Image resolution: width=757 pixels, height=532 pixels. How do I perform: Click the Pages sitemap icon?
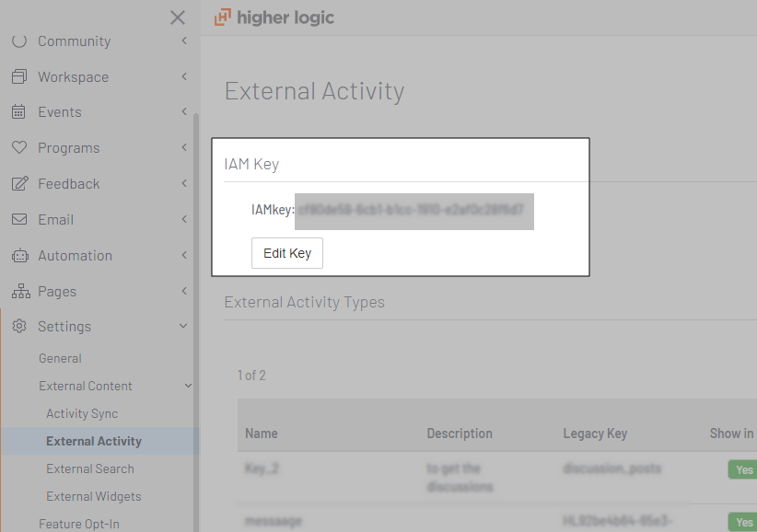pos(19,292)
